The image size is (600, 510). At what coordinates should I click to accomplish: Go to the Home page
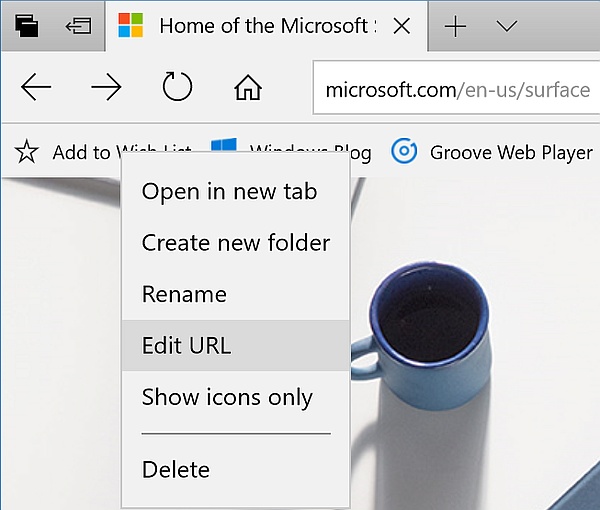pyautogui.click(x=248, y=89)
